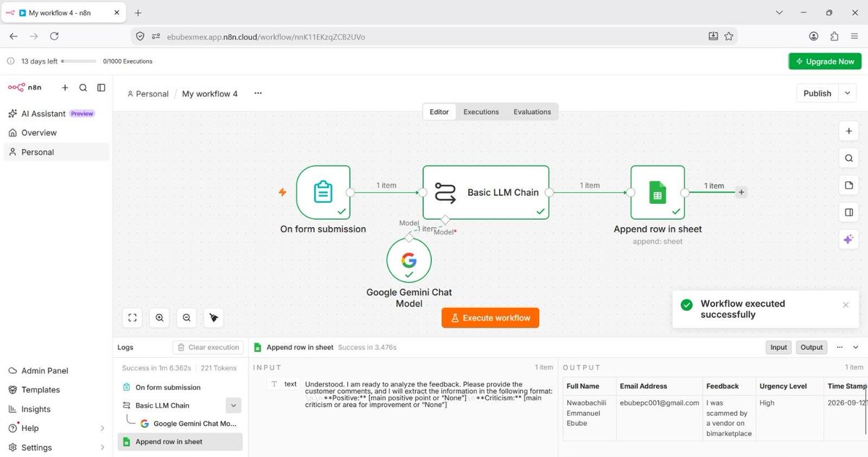Select the Google Gemini Chat Model node
Viewport: 868px width, 457px height.
click(409, 260)
